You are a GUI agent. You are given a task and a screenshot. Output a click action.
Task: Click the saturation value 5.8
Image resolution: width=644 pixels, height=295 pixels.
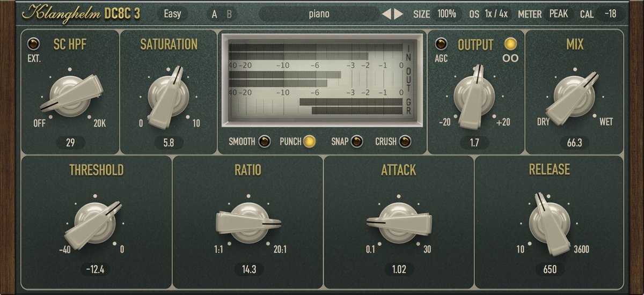coord(168,143)
